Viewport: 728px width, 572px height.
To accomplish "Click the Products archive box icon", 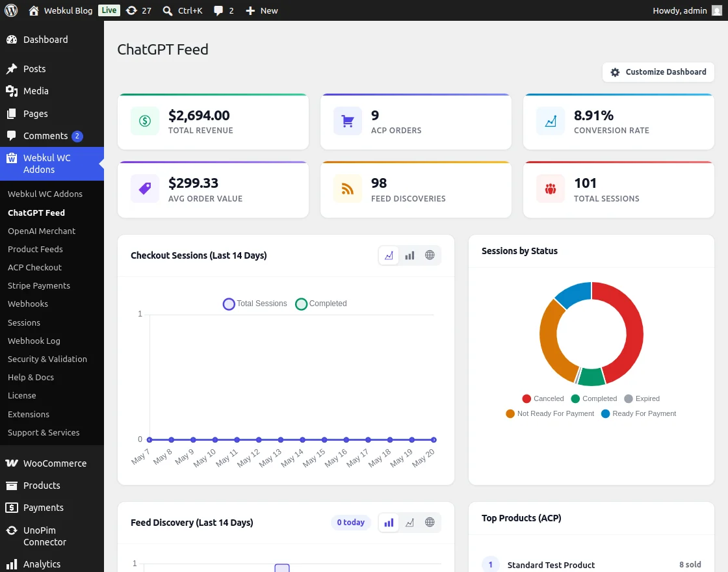I will (x=12, y=486).
